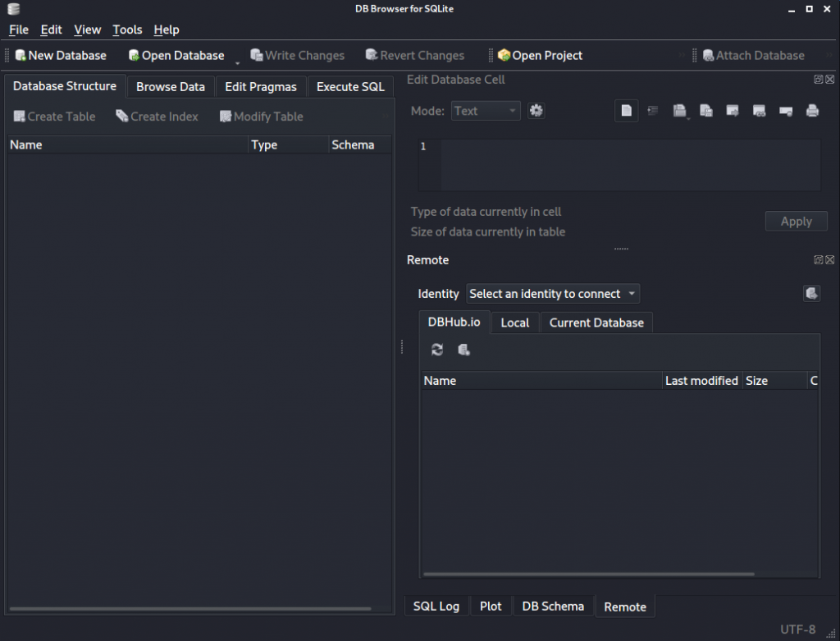Toggle the text document view icon in cell editor
840x641 pixels.
(626, 111)
